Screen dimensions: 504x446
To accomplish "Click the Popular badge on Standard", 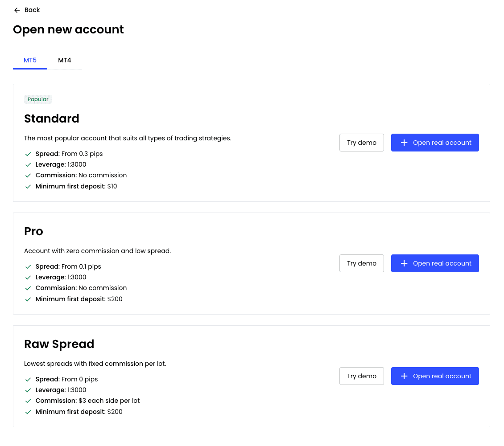I will pyautogui.click(x=38, y=99).
